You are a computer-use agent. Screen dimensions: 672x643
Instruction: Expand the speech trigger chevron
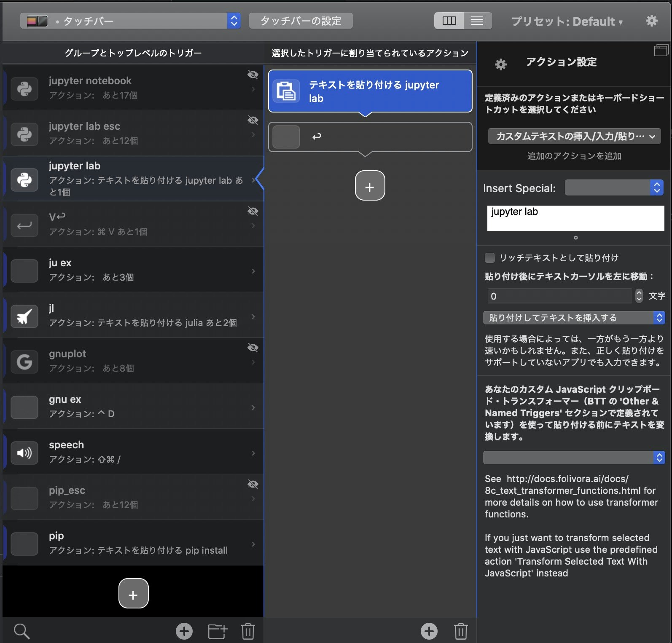click(x=253, y=453)
